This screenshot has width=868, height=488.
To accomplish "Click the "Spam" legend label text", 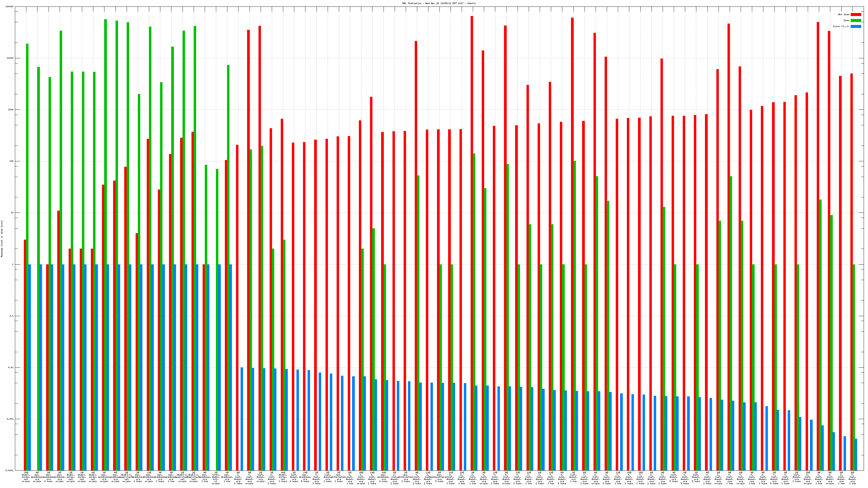I will (x=846, y=21).
